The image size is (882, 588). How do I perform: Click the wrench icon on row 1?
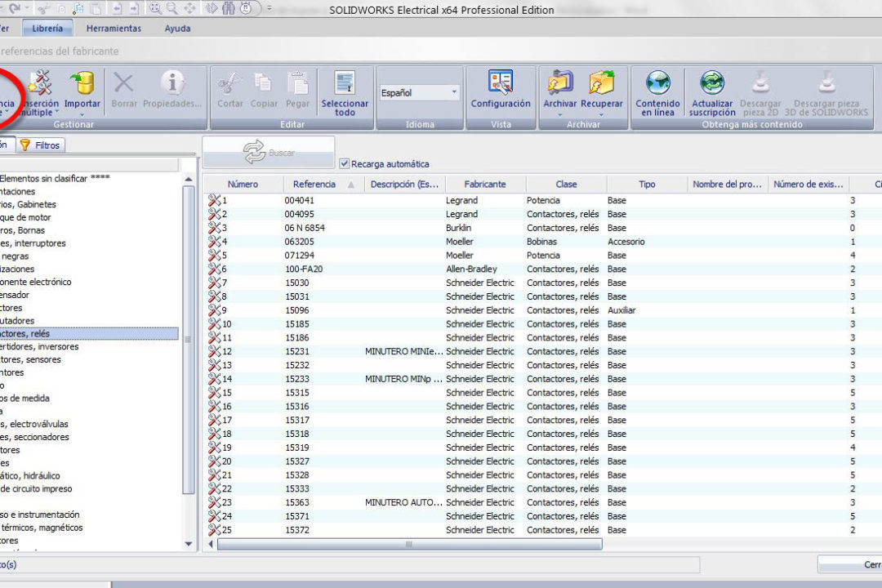coord(214,200)
